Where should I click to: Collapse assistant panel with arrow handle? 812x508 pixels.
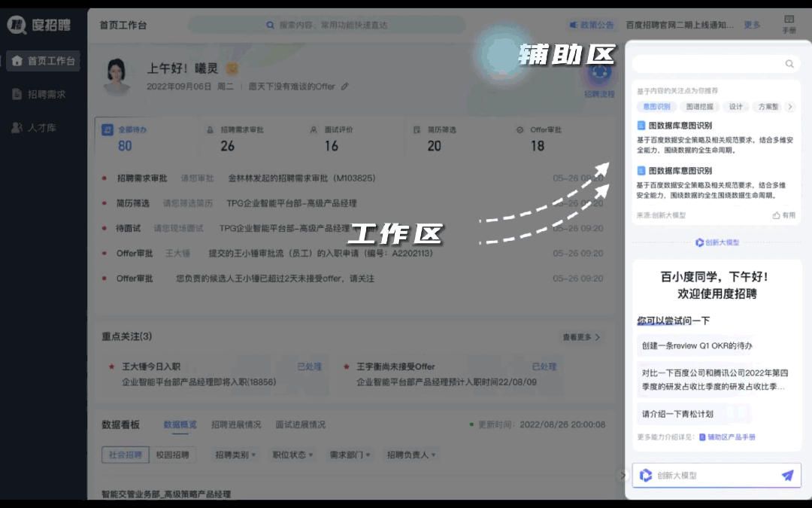click(x=623, y=476)
